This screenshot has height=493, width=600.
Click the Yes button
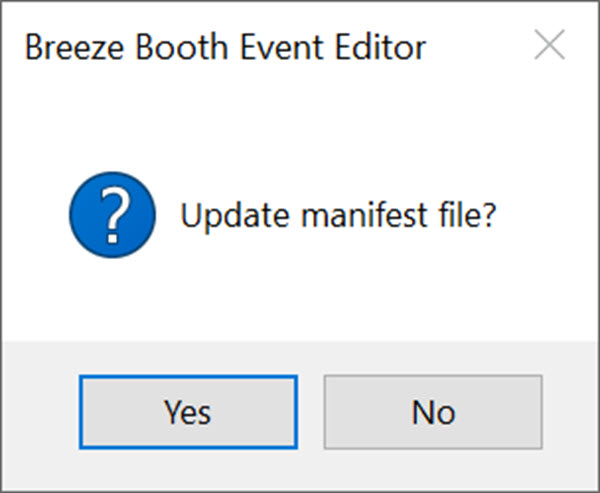tap(188, 412)
